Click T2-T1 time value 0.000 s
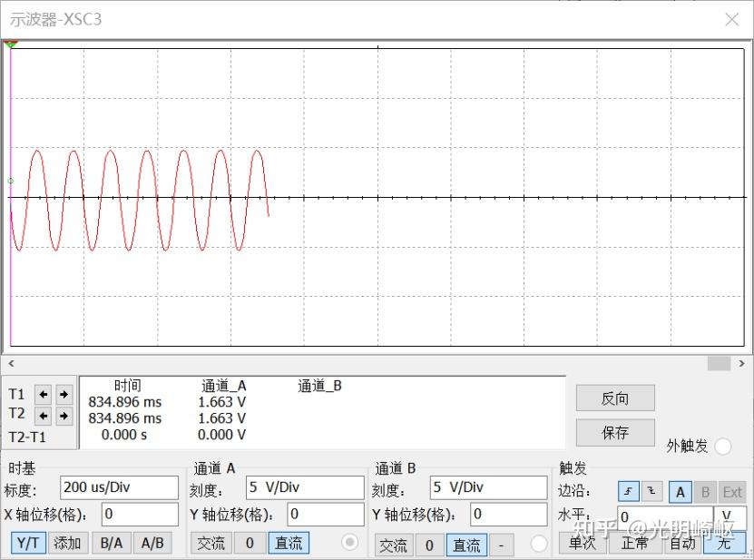 124,435
